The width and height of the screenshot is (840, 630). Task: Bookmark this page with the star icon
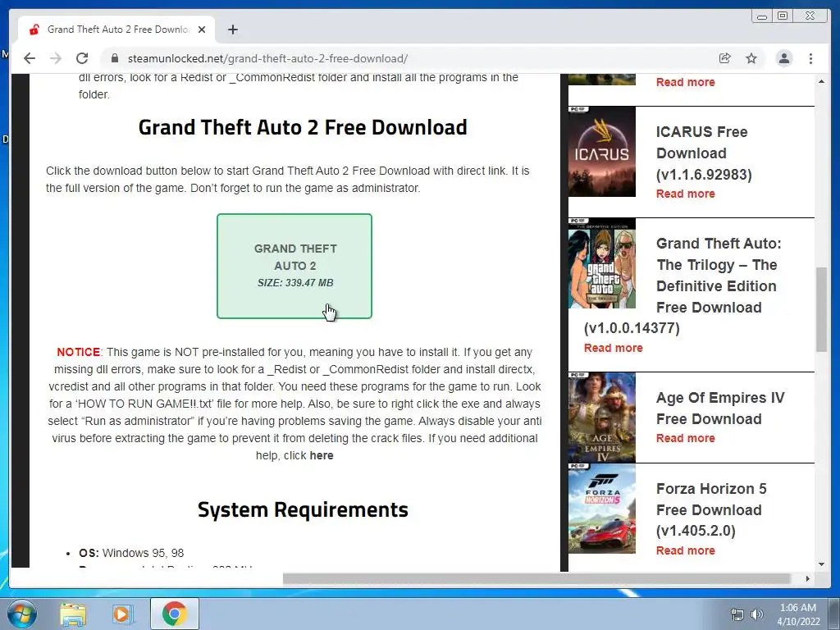coord(751,58)
